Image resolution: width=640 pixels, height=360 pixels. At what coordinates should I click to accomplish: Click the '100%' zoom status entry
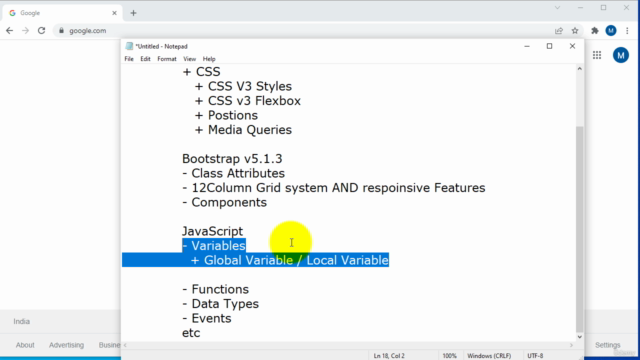click(x=449, y=356)
